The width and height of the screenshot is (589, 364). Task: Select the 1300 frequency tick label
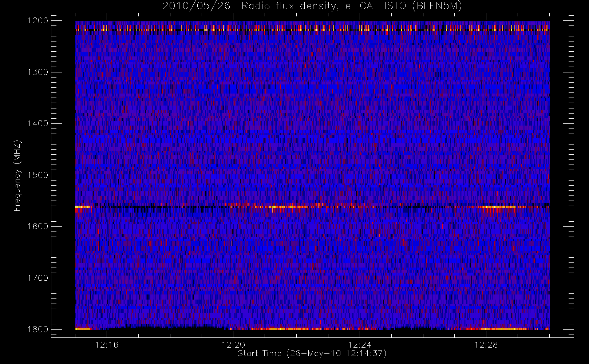point(38,72)
